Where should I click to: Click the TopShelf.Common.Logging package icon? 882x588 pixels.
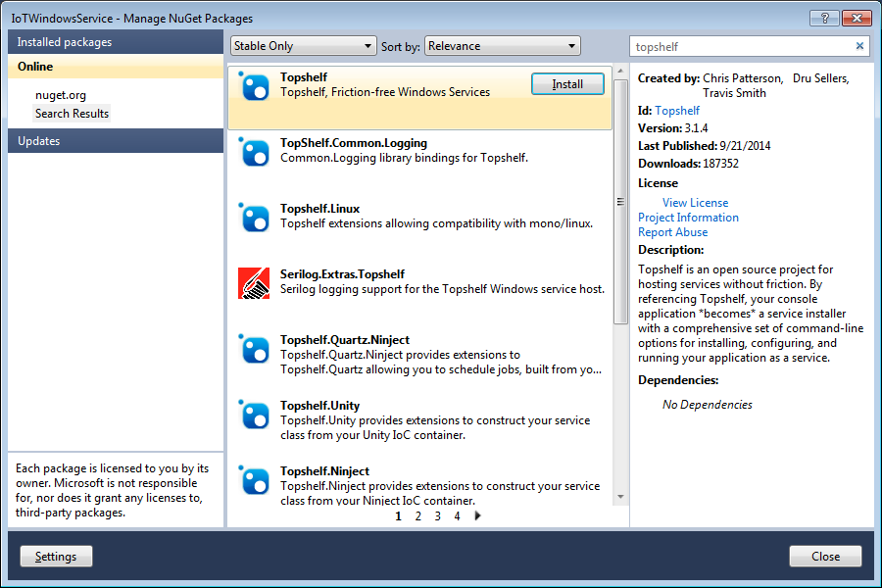point(254,153)
